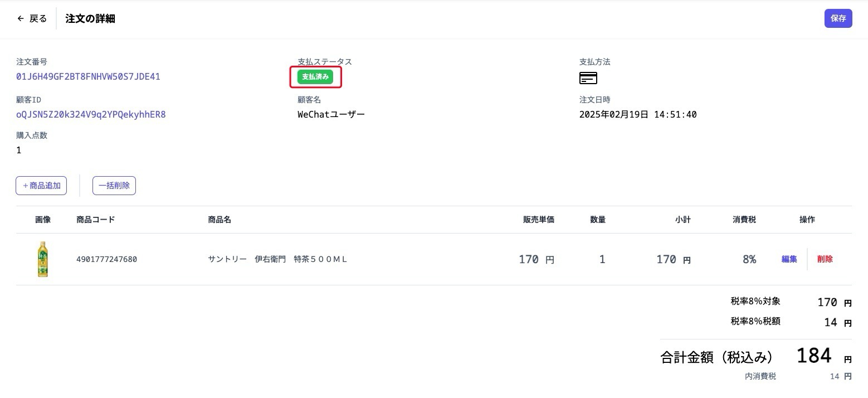
Task: Open the Suntory tea bottle thumbnail
Action: 42,259
